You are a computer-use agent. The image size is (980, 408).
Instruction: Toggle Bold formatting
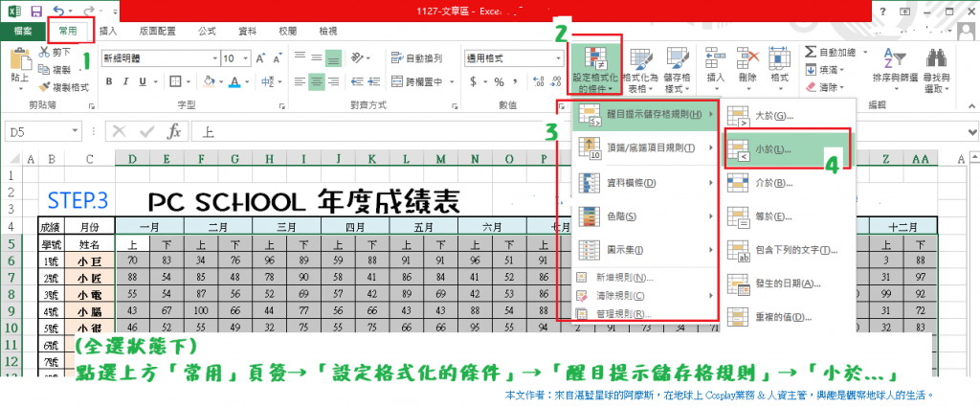click(109, 81)
